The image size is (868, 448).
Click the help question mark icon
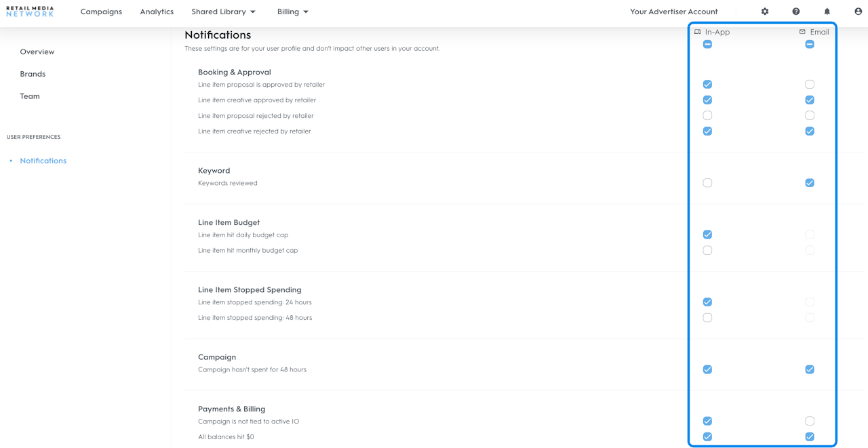[796, 12]
